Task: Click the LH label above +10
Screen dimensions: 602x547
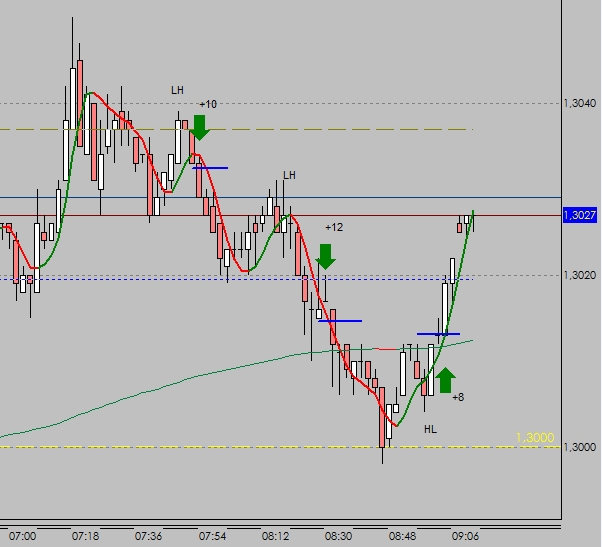Action: pos(177,90)
